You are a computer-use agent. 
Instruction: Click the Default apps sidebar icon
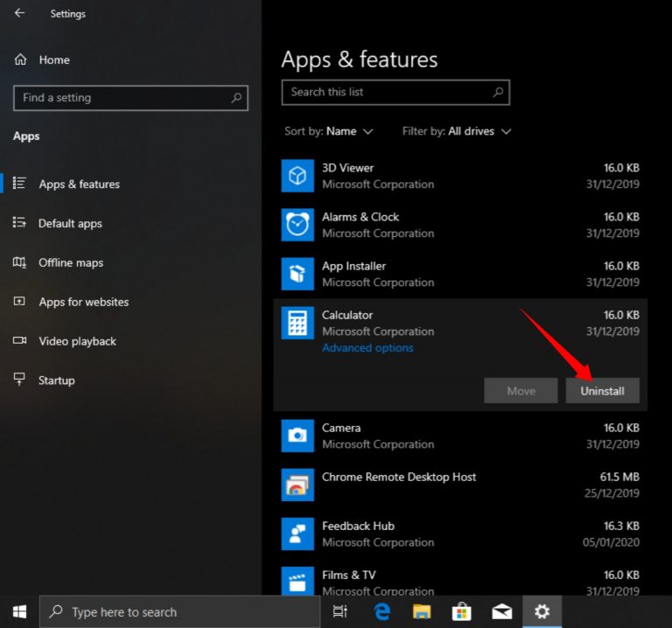[19, 222]
